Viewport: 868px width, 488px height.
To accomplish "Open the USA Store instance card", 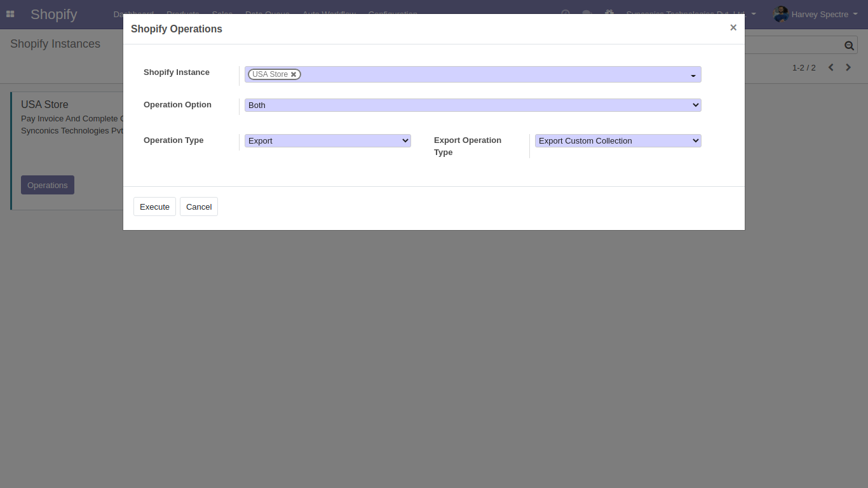I will pos(44,104).
